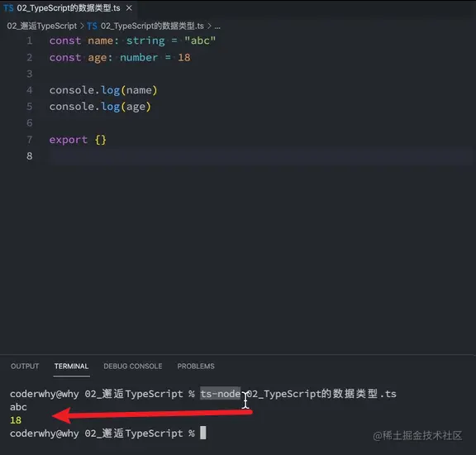Expand the breadcrumb ellipsis symbol list
Viewport: 476px width, 455px height.
(217, 26)
